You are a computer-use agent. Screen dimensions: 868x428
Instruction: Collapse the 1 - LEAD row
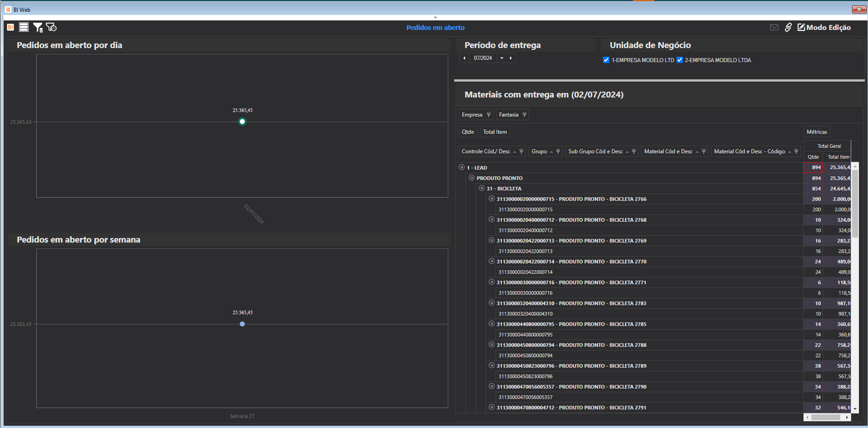point(461,167)
